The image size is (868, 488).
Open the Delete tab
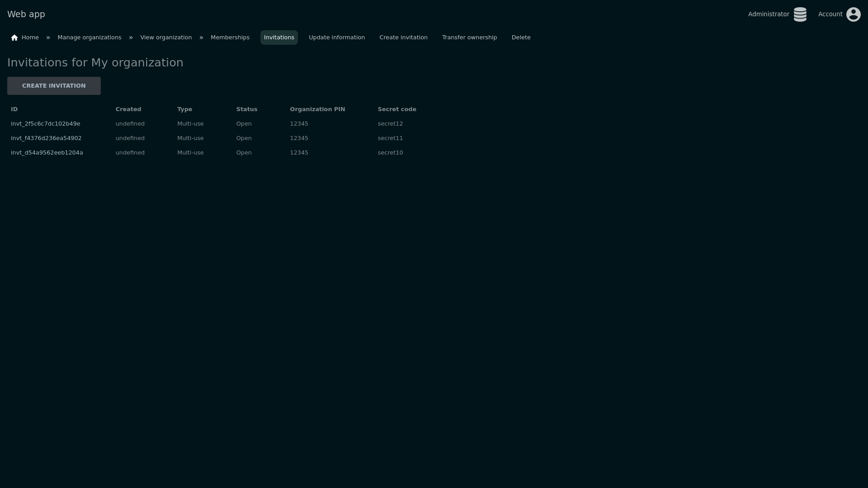tap(521, 38)
